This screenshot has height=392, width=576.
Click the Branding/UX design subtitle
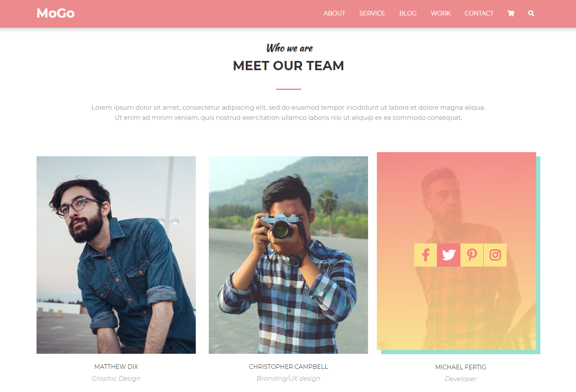pyautogui.click(x=288, y=379)
